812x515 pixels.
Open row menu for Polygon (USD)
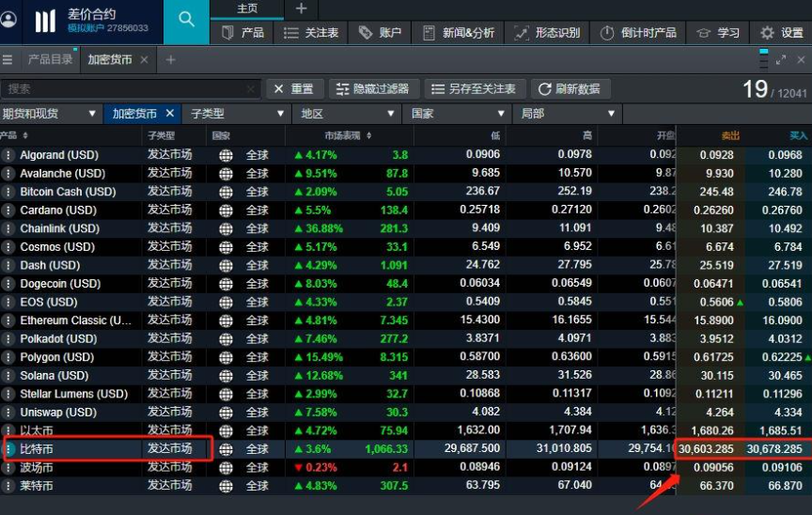tap(8, 357)
